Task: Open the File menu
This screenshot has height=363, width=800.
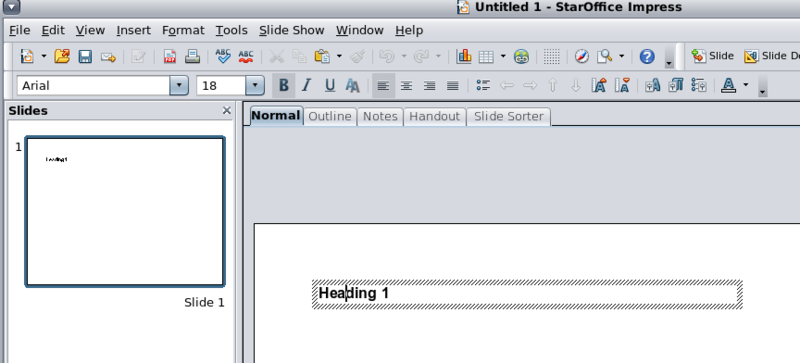Action: pos(19,30)
